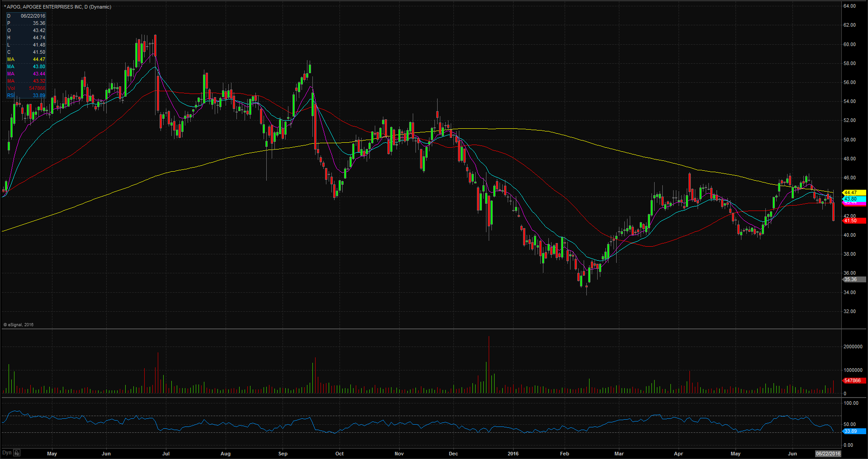The image size is (868, 459).
Task: Click the Nov label on time axis
Action: [x=399, y=454]
